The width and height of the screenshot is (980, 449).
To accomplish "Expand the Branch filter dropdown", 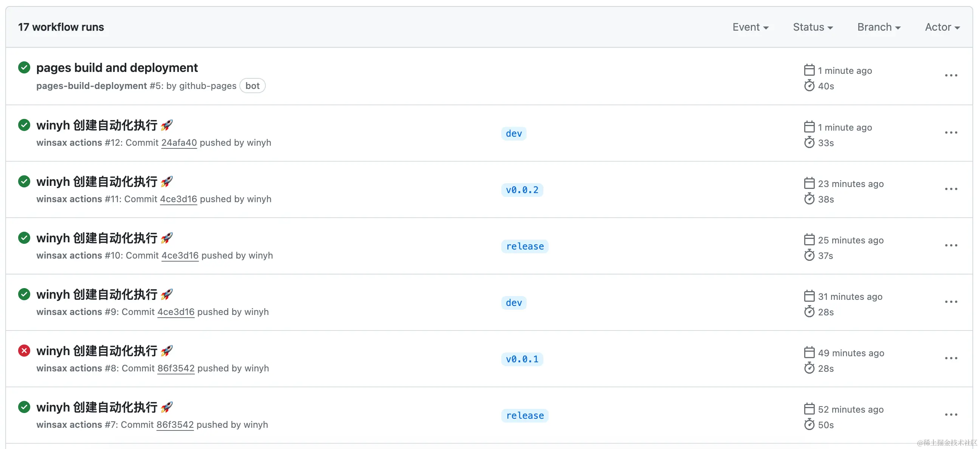I will 878,27.
